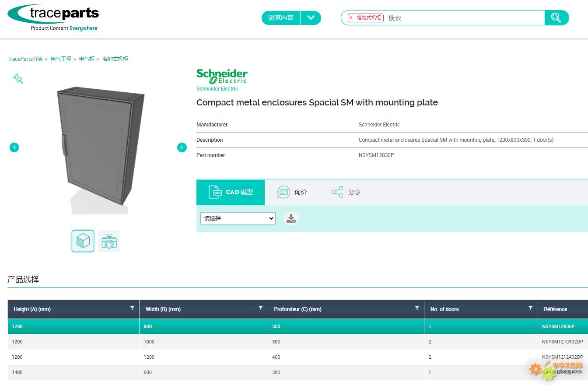This screenshot has width=588, height=385.
Task: Select height cell 1400 in the table
Action: [73, 372]
